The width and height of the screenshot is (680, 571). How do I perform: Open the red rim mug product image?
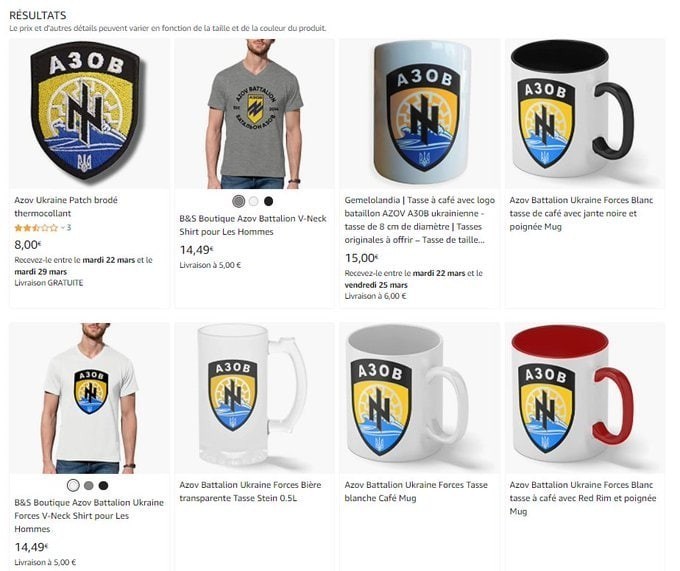pos(585,398)
